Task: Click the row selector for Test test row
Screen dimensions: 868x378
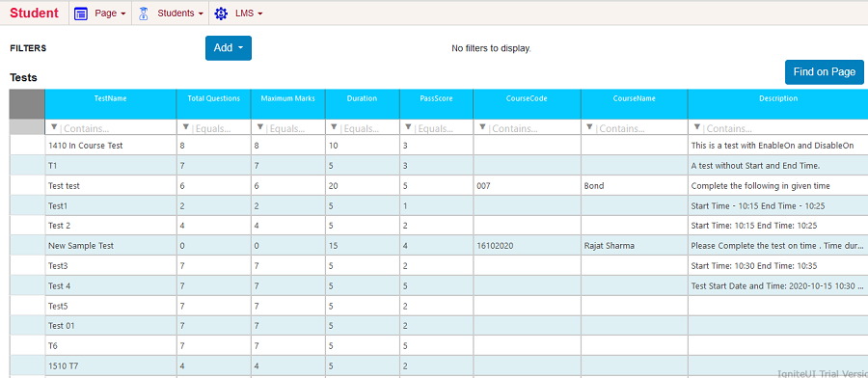Action: pos(27,186)
